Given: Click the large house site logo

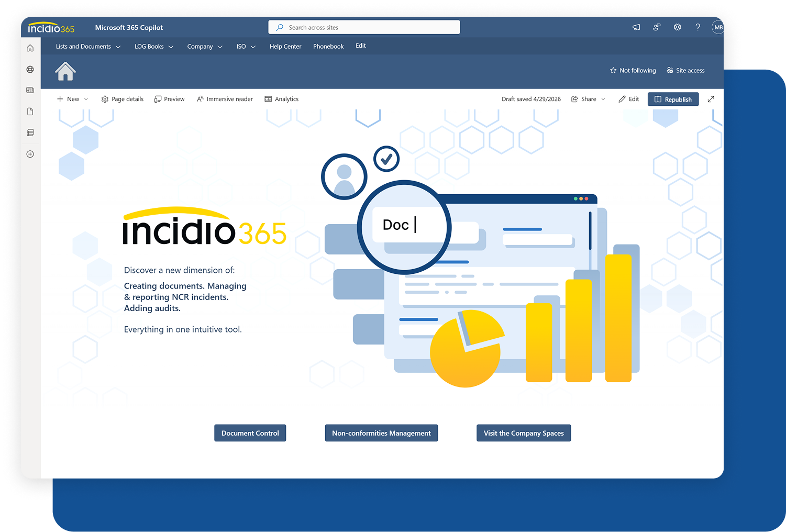Looking at the screenshot, I should [65, 71].
